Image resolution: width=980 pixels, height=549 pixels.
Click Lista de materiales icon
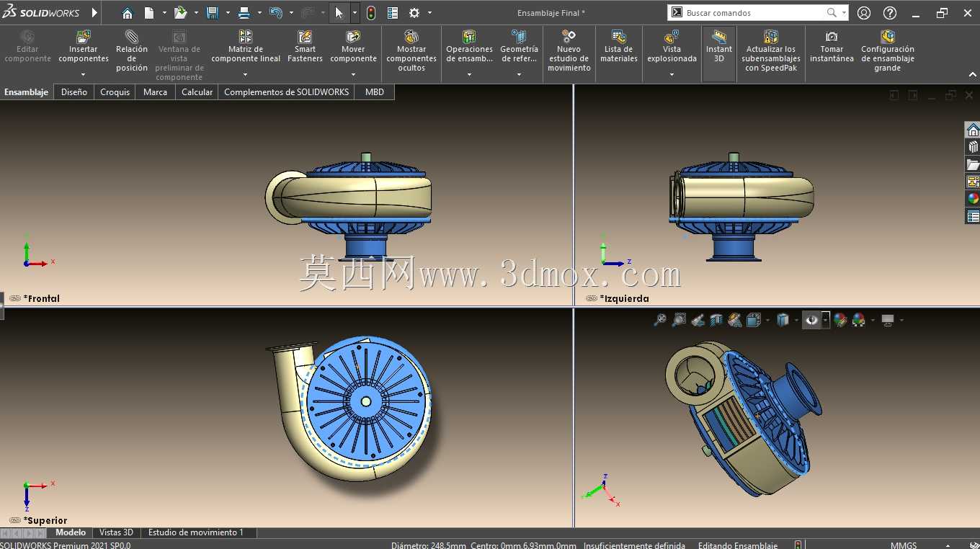tap(618, 37)
